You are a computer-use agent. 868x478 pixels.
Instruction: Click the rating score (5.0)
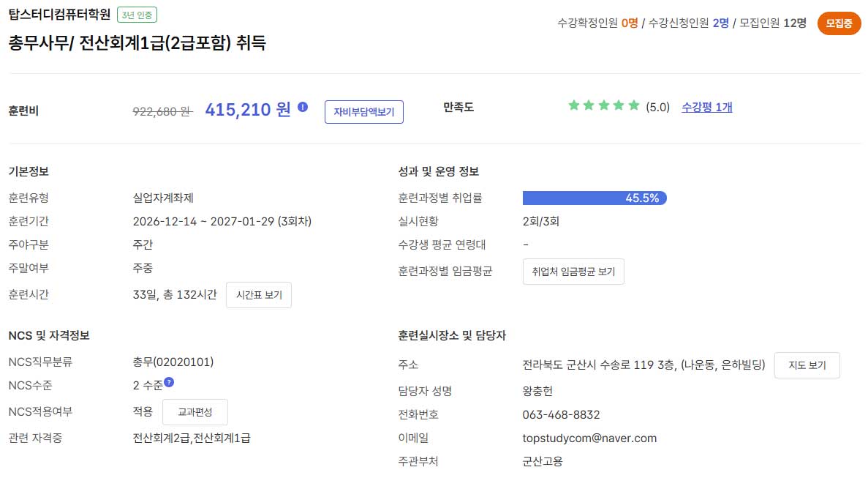pos(657,107)
